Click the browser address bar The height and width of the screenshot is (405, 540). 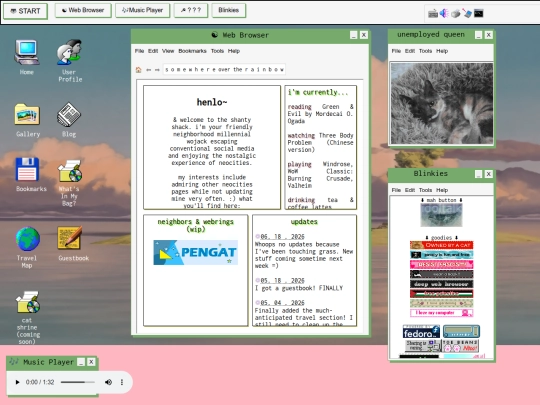click(224, 70)
